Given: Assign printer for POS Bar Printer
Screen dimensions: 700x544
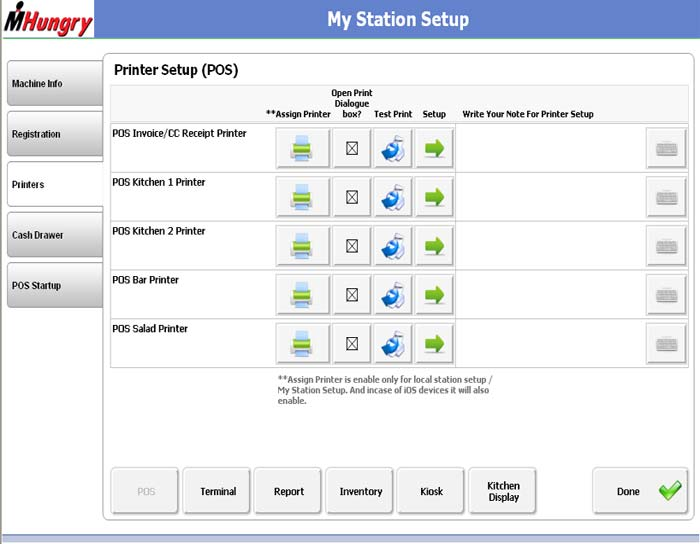Looking at the screenshot, I should pos(303,295).
